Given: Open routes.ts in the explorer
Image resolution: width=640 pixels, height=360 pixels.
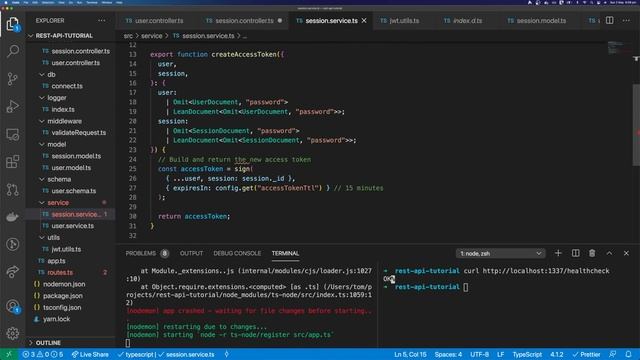Looking at the screenshot, I should pos(60,272).
